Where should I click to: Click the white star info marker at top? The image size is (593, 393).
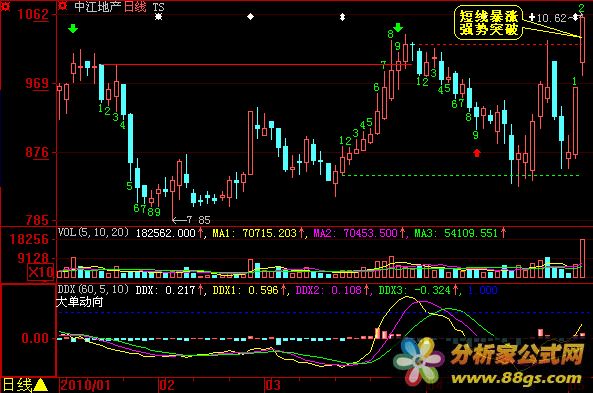coord(158,17)
